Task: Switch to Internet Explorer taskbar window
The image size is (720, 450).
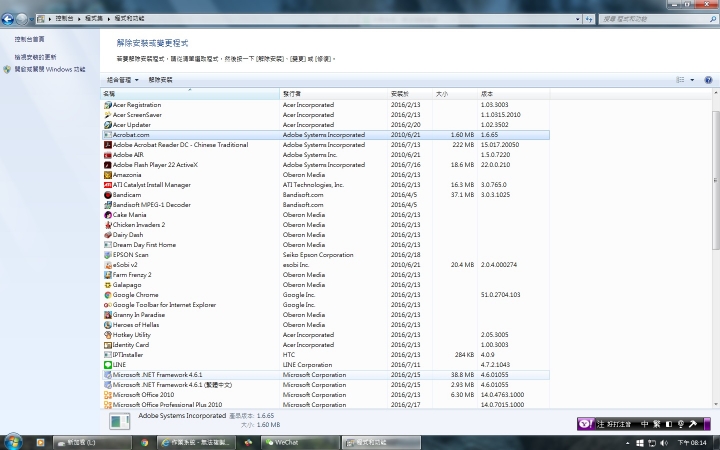Action: tap(197, 443)
